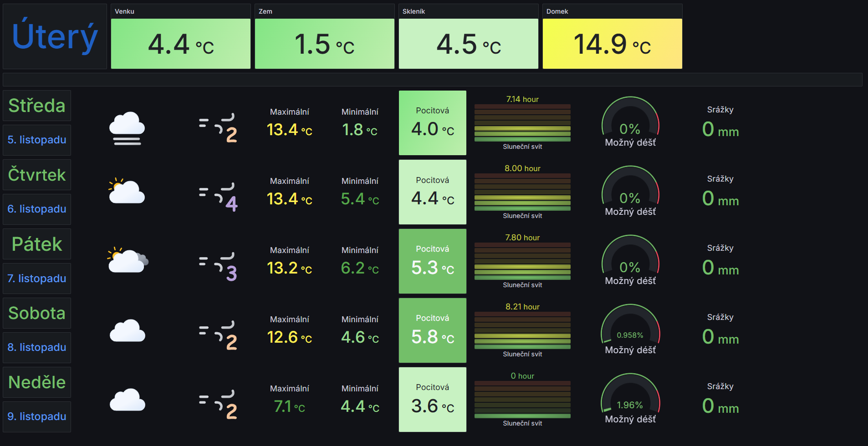This screenshot has width=868, height=446.
Task: Click the foggy cloud icon for Středa
Action: point(127,128)
